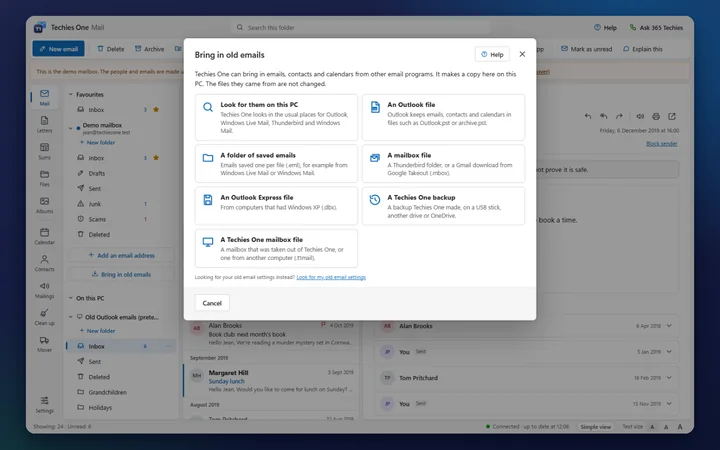720x450 pixels.
Task: Click Add an email address
Action: pos(121,255)
